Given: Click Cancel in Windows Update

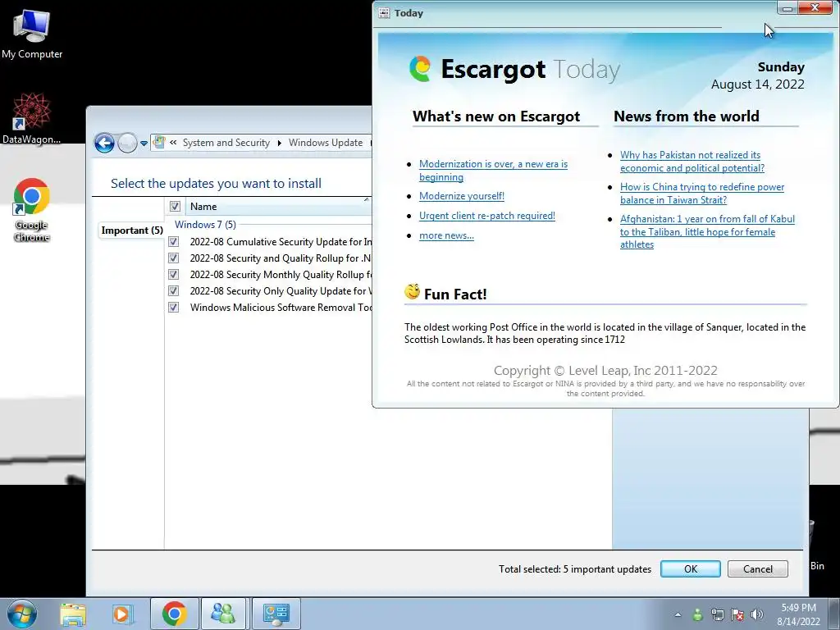Looking at the screenshot, I should click(757, 569).
